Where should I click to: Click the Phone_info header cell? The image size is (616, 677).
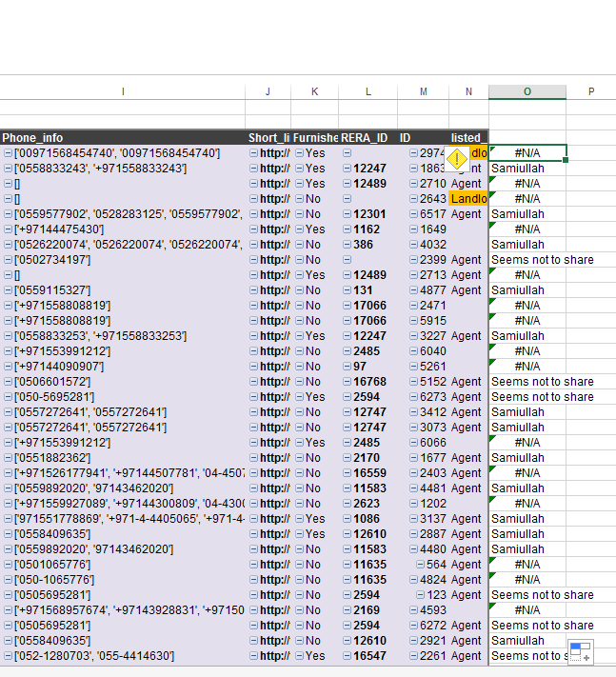(123, 138)
